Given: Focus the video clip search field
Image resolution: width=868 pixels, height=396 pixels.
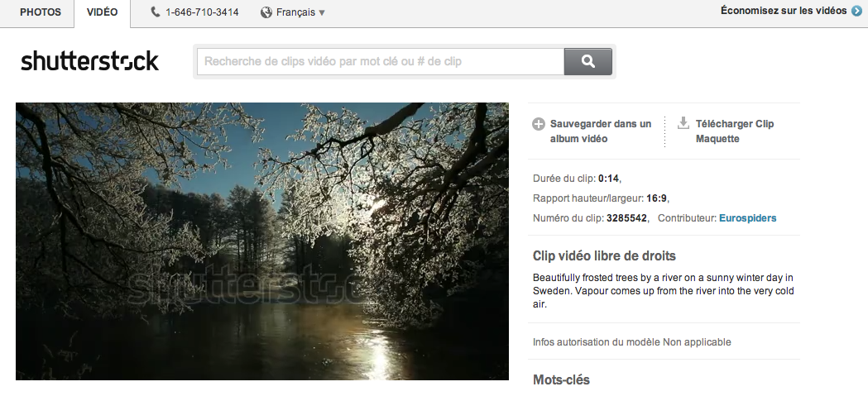Looking at the screenshot, I should pos(380,61).
